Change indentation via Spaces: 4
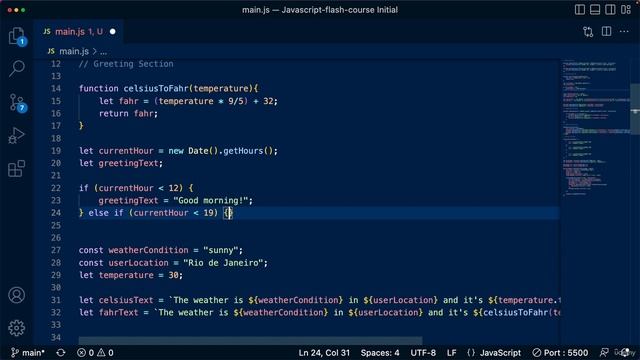Screen dimensions: 640x360 point(380,353)
